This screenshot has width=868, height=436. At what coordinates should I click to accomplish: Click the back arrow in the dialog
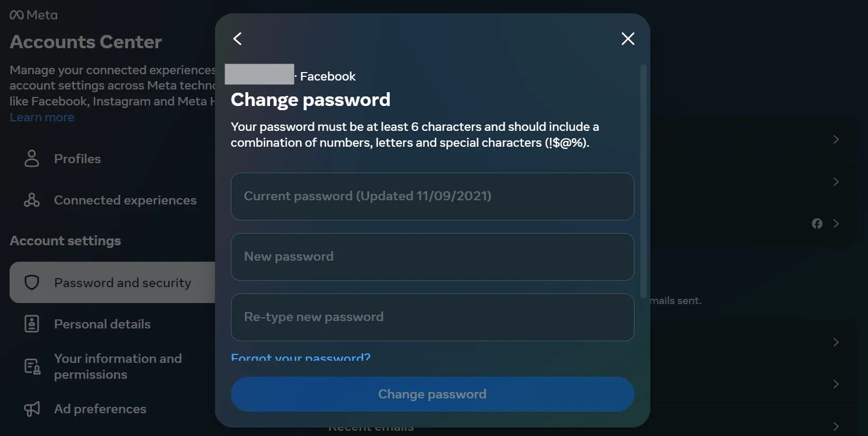coord(238,39)
